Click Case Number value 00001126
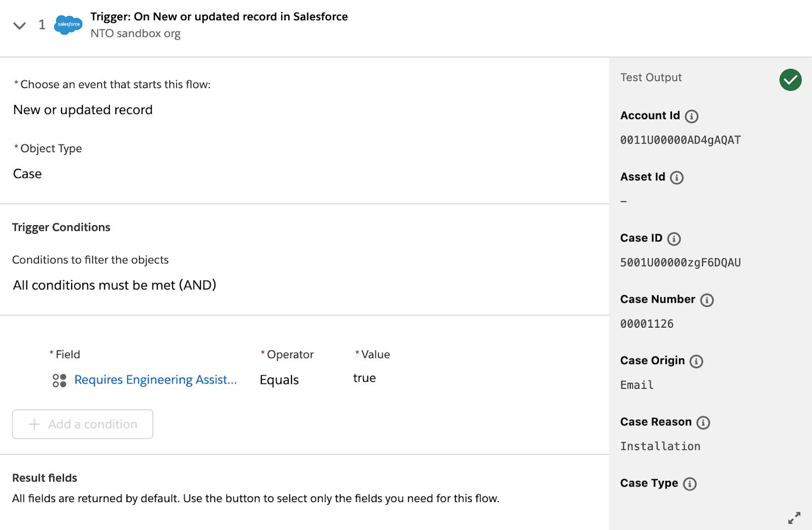The height and width of the screenshot is (530, 812). point(647,324)
